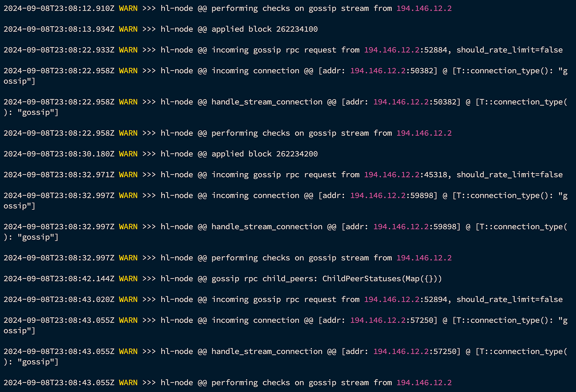
Task: Click the timestamp 2024-09-08T23:08:30.180Z
Action: (59, 154)
